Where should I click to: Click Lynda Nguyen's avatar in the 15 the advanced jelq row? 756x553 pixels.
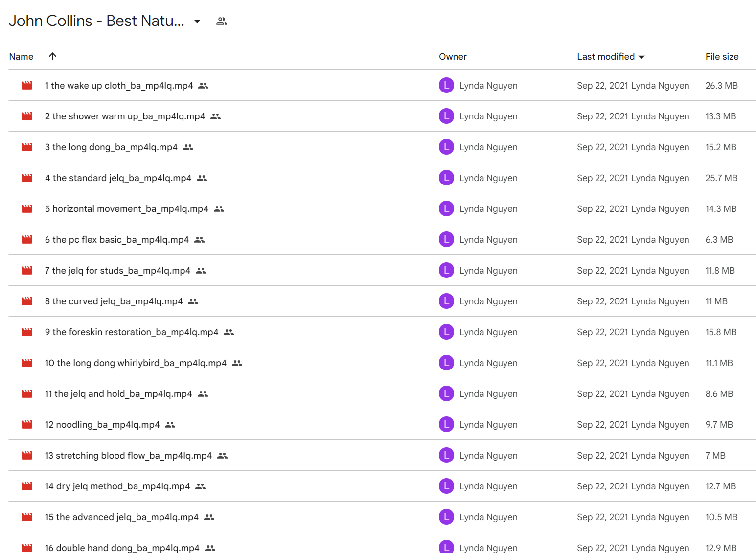[x=446, y=517]
